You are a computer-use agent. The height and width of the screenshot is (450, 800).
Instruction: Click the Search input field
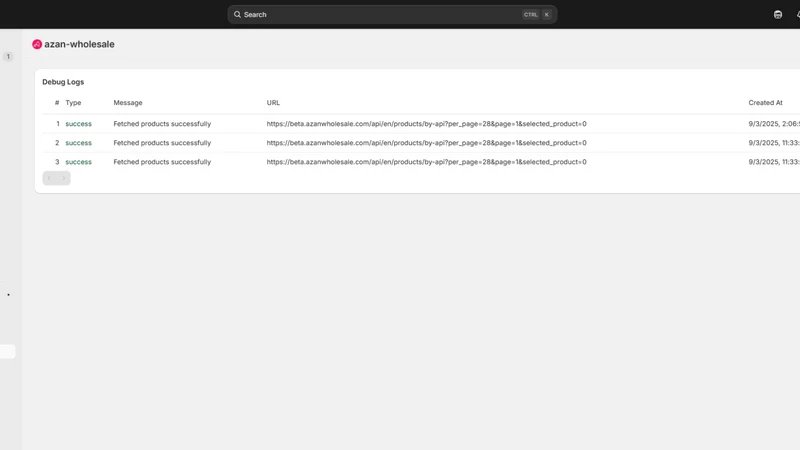click(392, 14)
